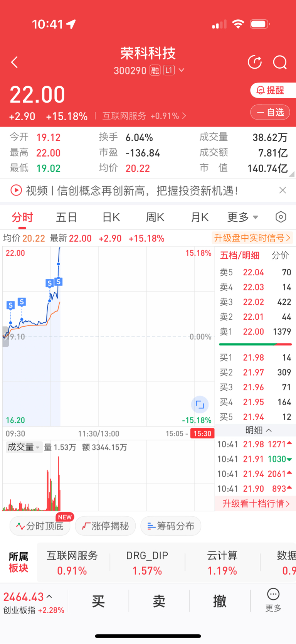The image size is (296, 644).
Task: Select 分价 price distribution tab
Action: (280, 255)
